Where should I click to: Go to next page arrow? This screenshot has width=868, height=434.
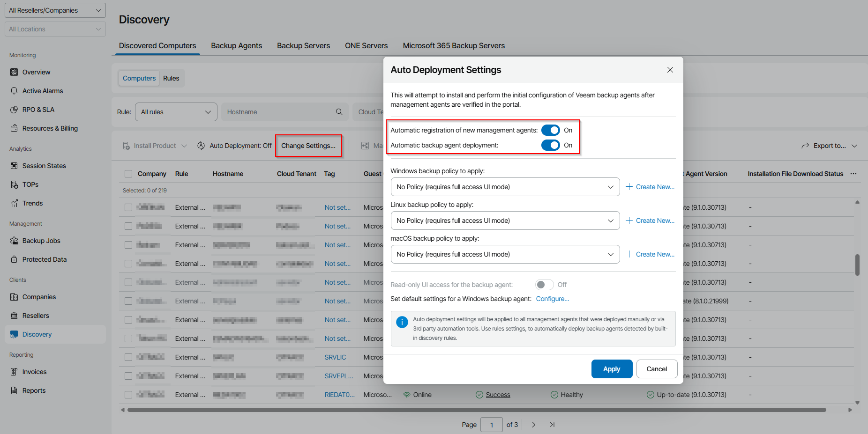[x=533, y=425]
